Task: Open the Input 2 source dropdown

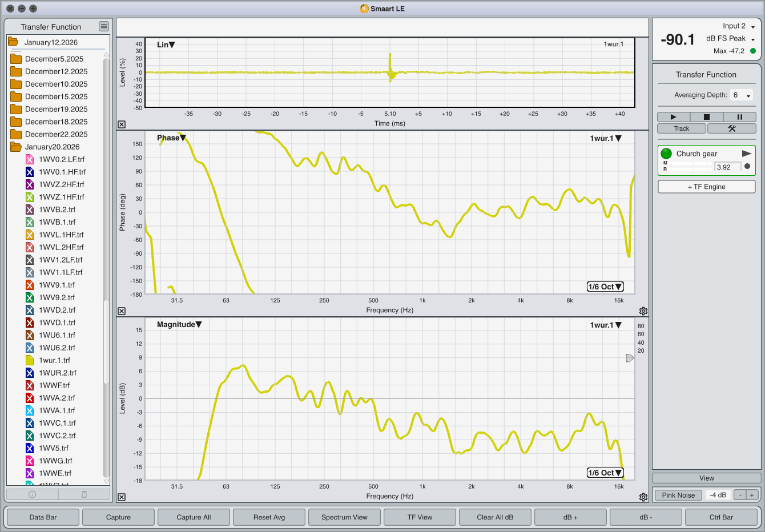Action: tap(739, 26)
